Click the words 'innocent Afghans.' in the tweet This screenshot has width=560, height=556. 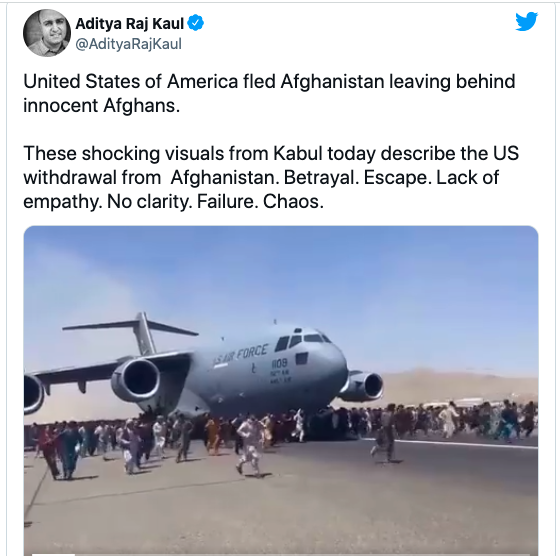pyautogui.click(x=101, y=105)
